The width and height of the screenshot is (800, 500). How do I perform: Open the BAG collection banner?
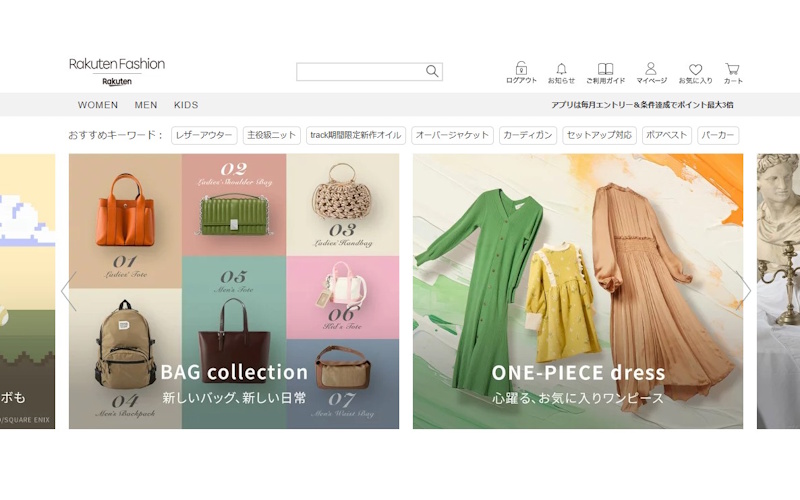(x=234, y=291)
